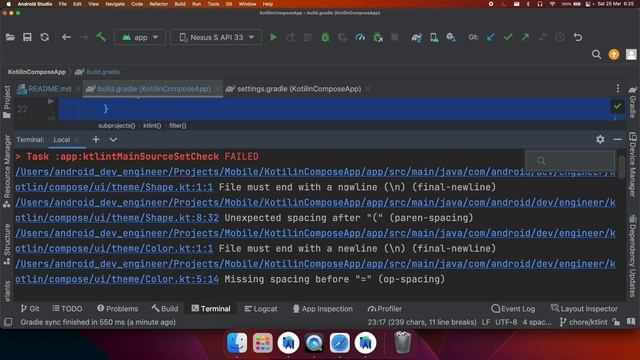Open Problems tool window

click(118, 309)
